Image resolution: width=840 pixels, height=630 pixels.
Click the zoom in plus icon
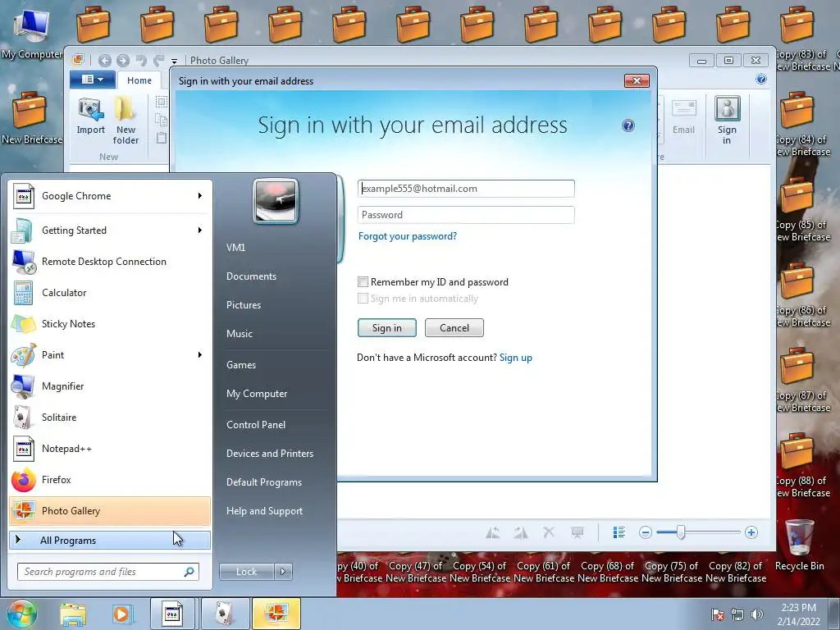[751, 532]
